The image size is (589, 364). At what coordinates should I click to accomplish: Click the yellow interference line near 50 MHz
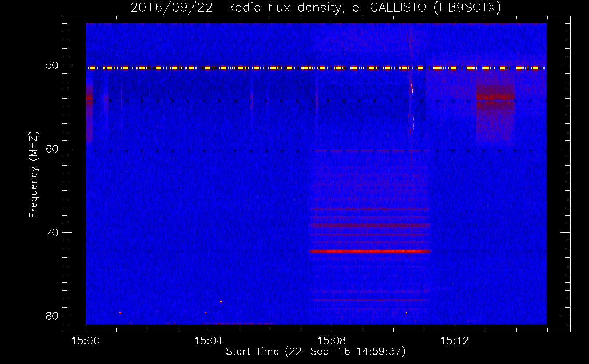click(x=316, y=68)
